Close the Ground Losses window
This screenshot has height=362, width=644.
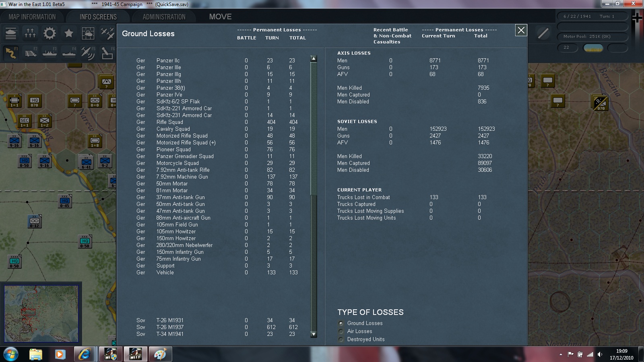tap(521, 30)
